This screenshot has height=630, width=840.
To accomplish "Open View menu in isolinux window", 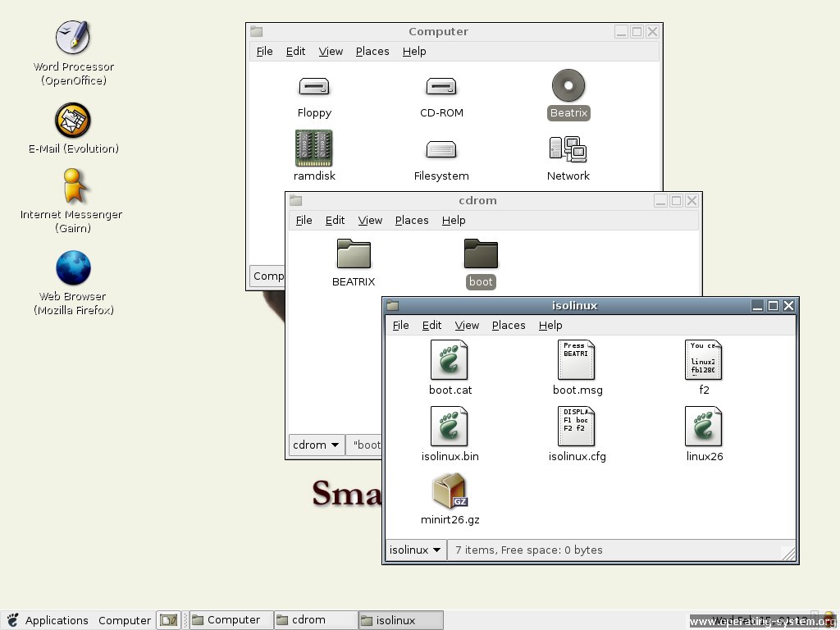I will (467, 325).
